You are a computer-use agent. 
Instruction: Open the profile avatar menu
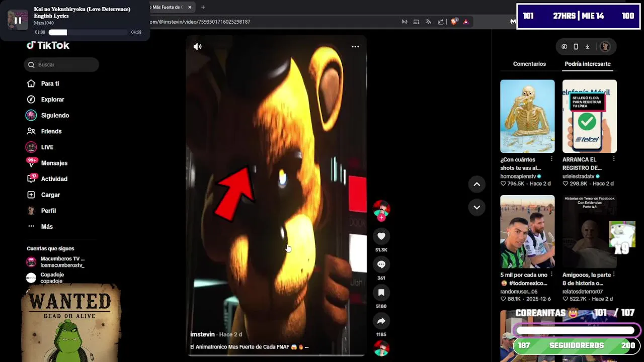click(x=605, y=47)
